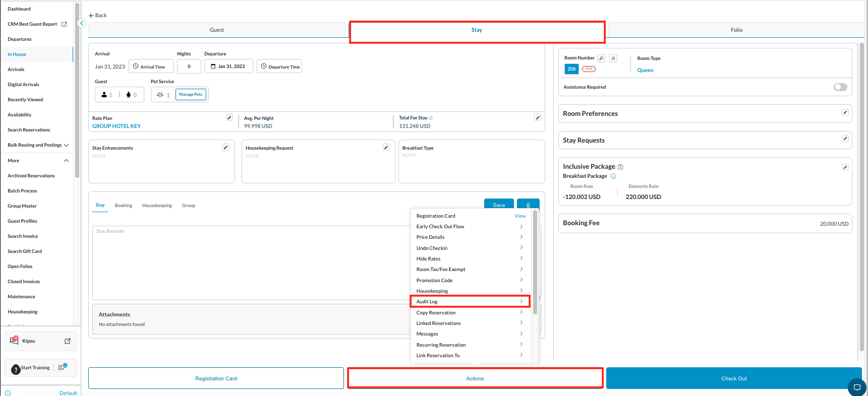Switch to the Folio tab
The image size is (868, 396).
[736, 30]
